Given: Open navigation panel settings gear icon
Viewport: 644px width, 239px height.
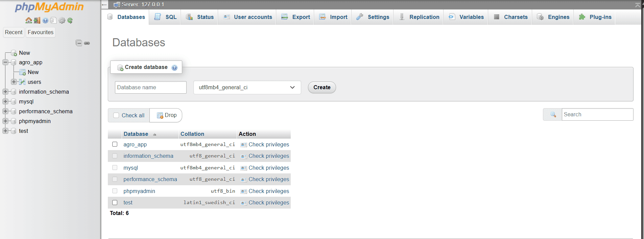Looking at the screenshot, I should coord(62,20).
